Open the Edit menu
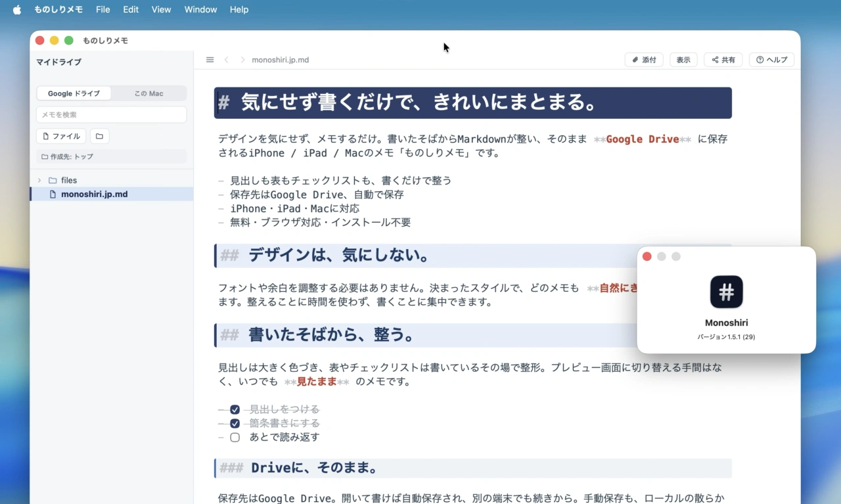The image size is (841, 504). pyautogui.click(x=131, y=9)
